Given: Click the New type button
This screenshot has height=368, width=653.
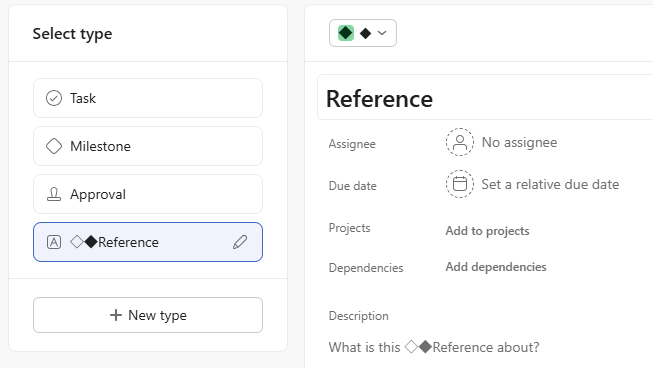Looking at the screenshot, I should pos(148,315).
